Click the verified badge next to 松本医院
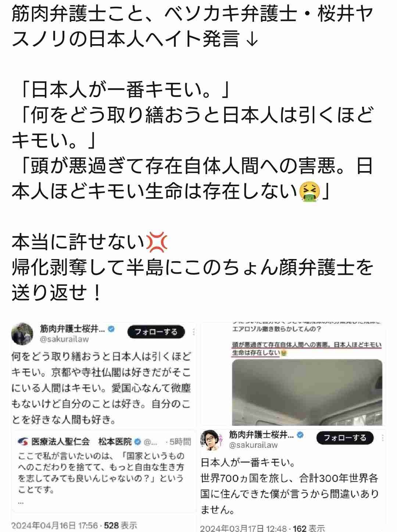This screenshot has width=397, height=532. point(138,441)
